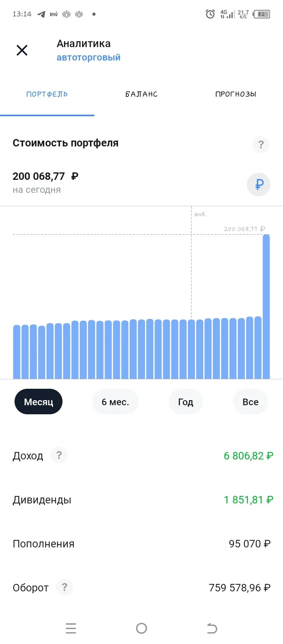Tap the alarm clock status icon
The height and width of the screenshot is (644, 283).
pos(210,14)
